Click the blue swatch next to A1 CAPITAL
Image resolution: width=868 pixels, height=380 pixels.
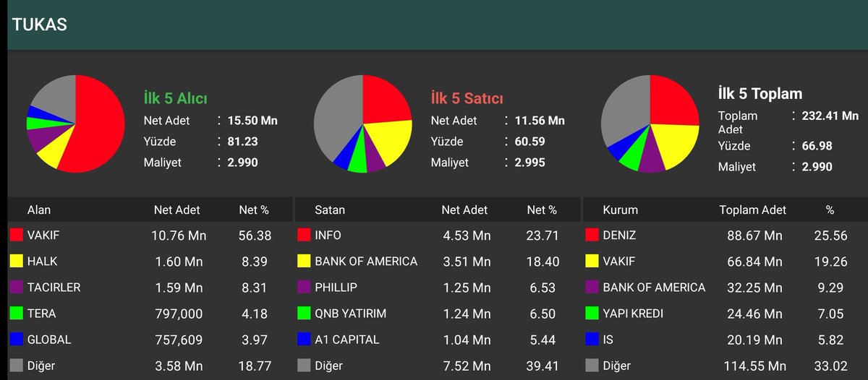pos(304,340)
